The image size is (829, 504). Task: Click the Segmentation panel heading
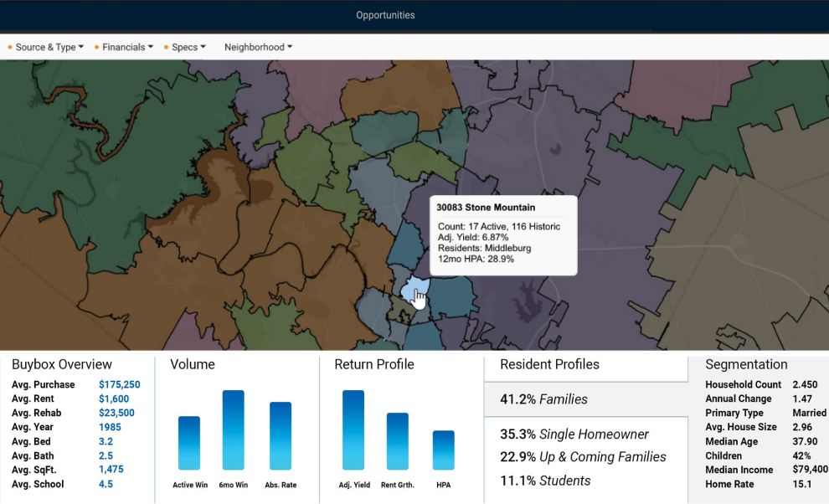[x=747, y=364]
